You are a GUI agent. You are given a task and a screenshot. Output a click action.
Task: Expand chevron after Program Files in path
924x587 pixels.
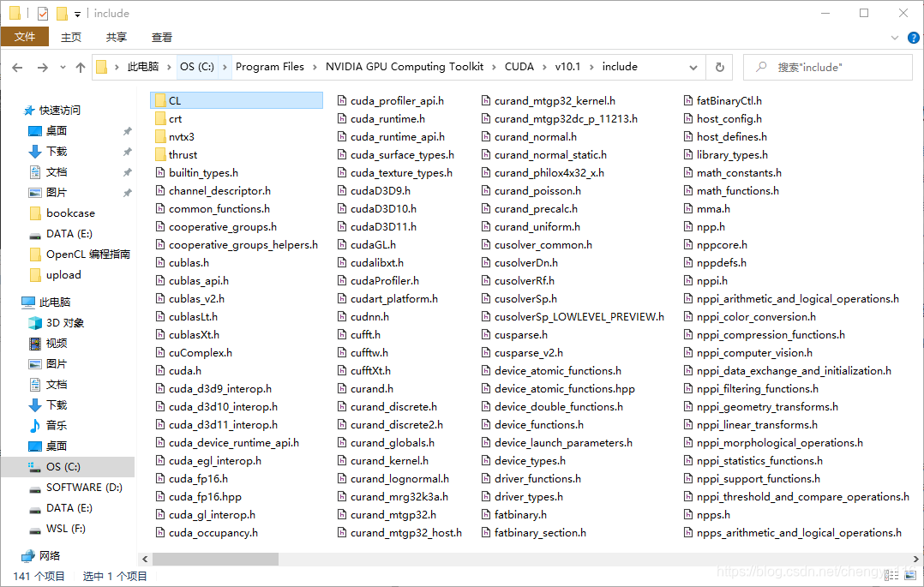pos(315,67)
